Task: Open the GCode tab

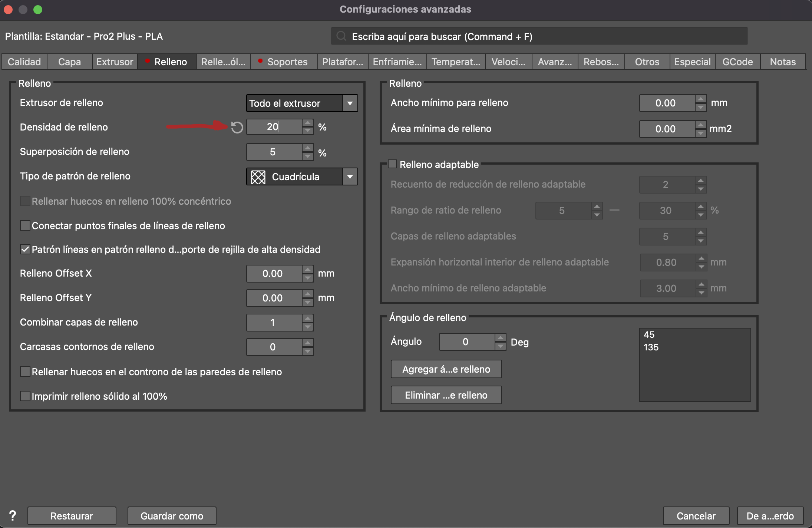Action: (737, 62)
